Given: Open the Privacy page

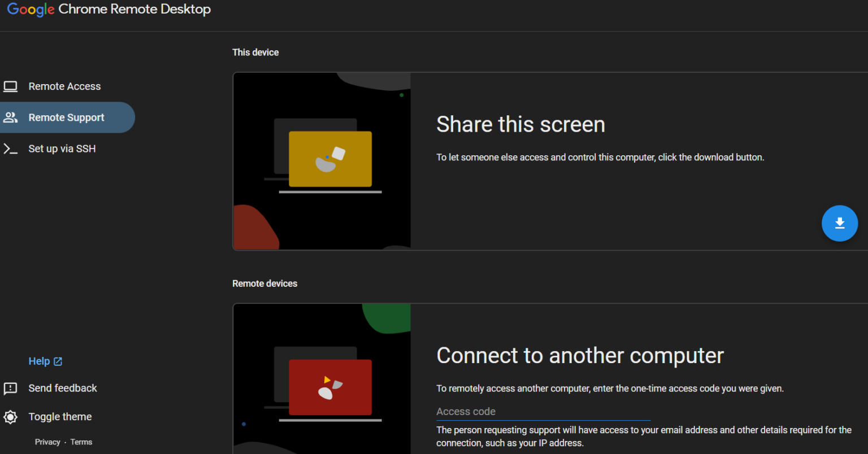Looking at the screenshot, I should 47,442.
